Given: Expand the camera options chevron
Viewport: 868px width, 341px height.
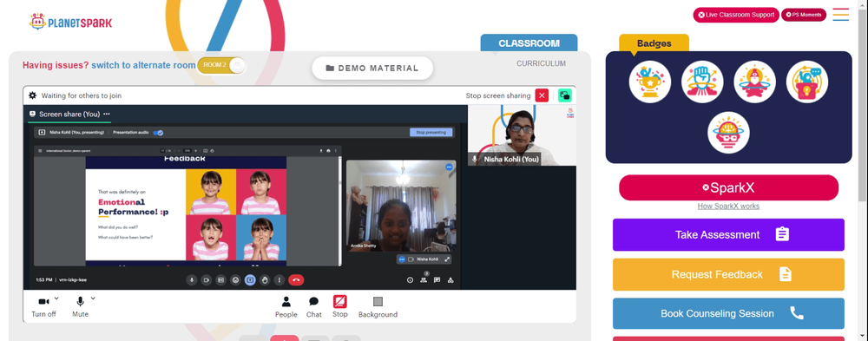Looking at the screenshot, I should coord(56,298).
